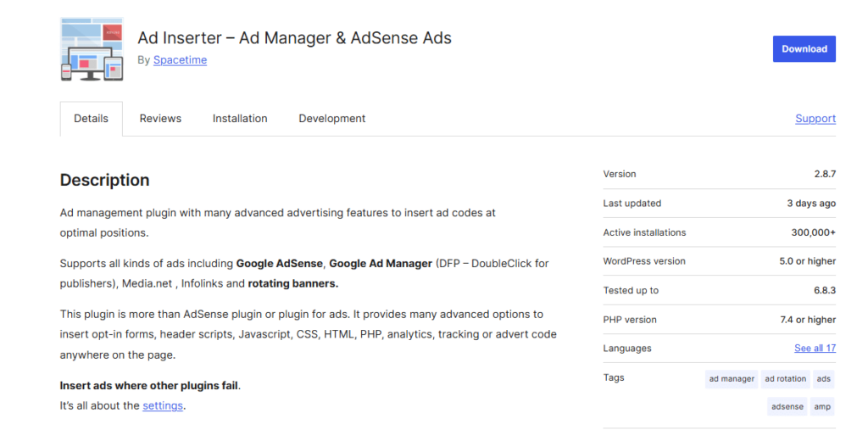
Task: Click the Description heading
Action: [104, 180]
